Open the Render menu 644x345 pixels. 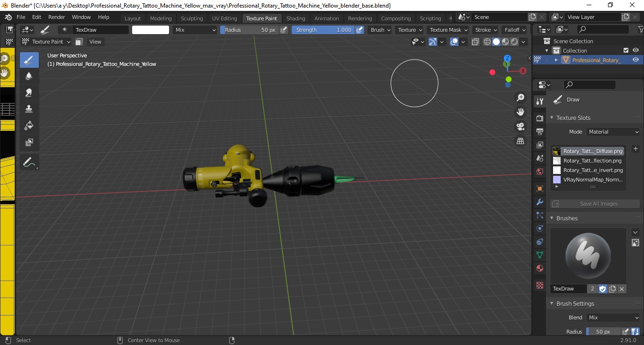56,17
